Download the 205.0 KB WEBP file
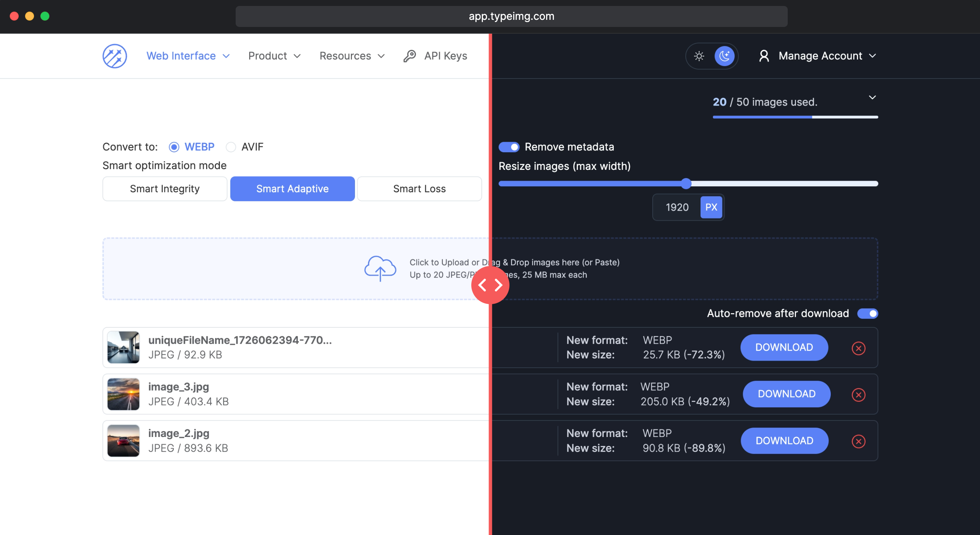This screenshot has height=535, width=980. point(786,394)
